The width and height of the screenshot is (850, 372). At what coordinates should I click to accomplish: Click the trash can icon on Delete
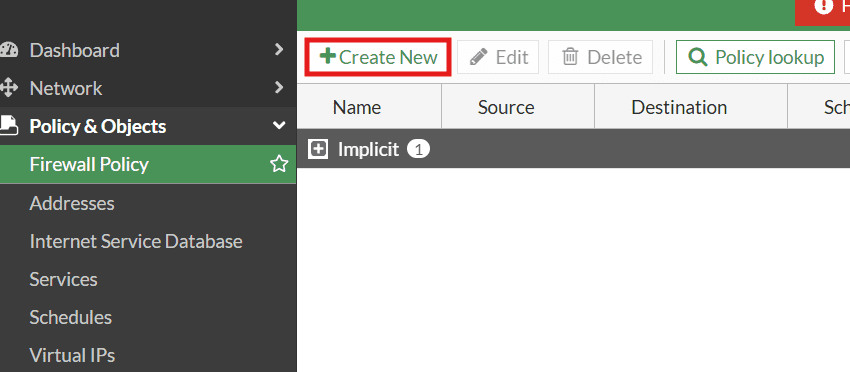pos(570,57)
